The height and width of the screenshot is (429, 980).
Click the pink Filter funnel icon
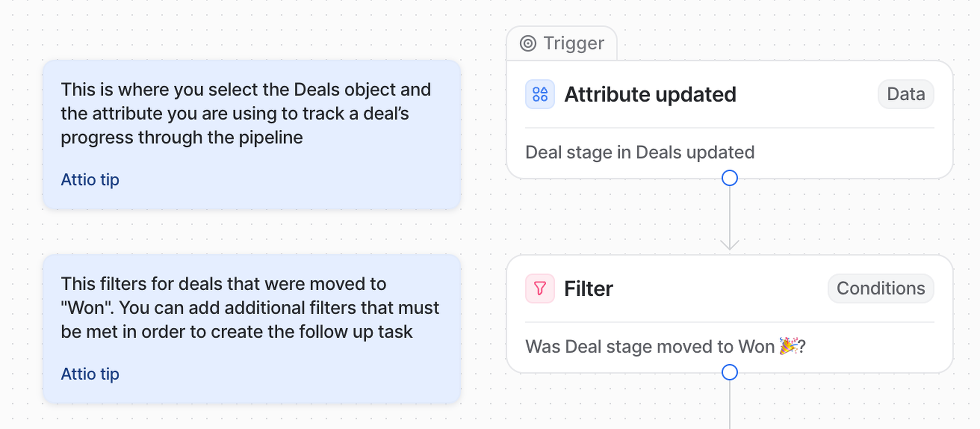pyautogui.click(x=540, y=289)
